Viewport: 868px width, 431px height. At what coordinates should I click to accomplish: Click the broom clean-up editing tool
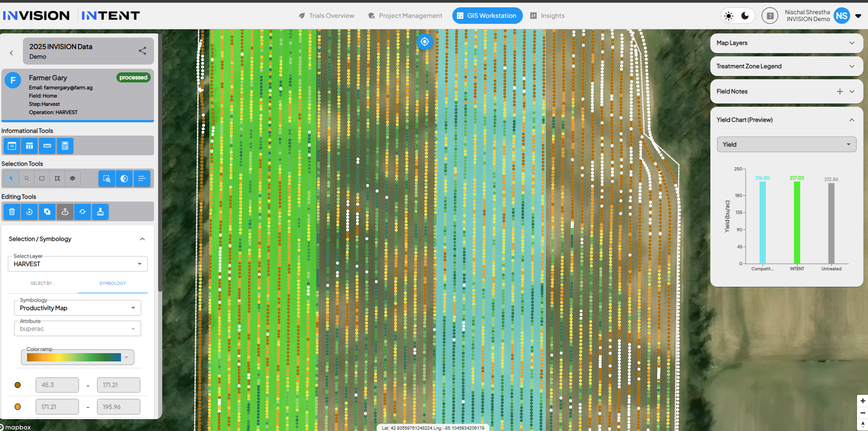click(100, 212)
